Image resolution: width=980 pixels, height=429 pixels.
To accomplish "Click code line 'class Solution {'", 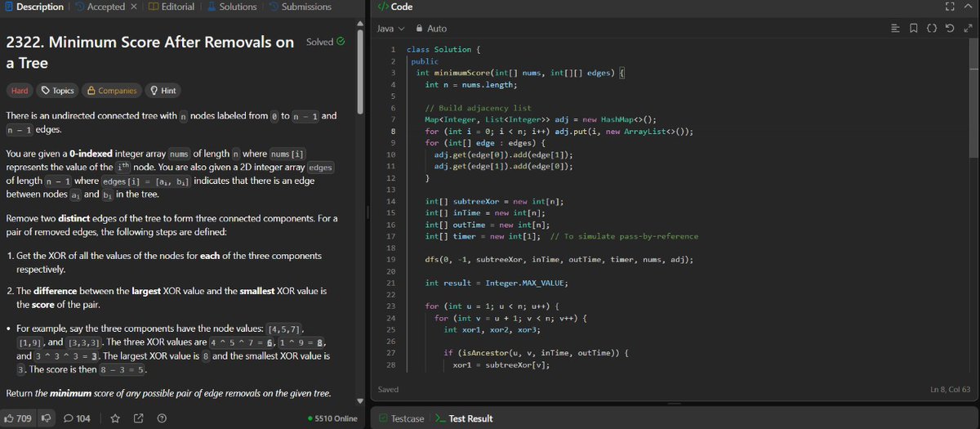I will point(442,50).
